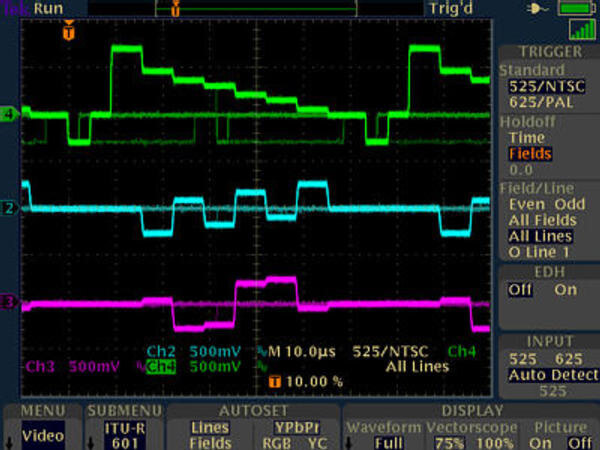Screen dimensions: 600x450
Task: Select the O Line 1 trigger option
Action: click(538, 253)
